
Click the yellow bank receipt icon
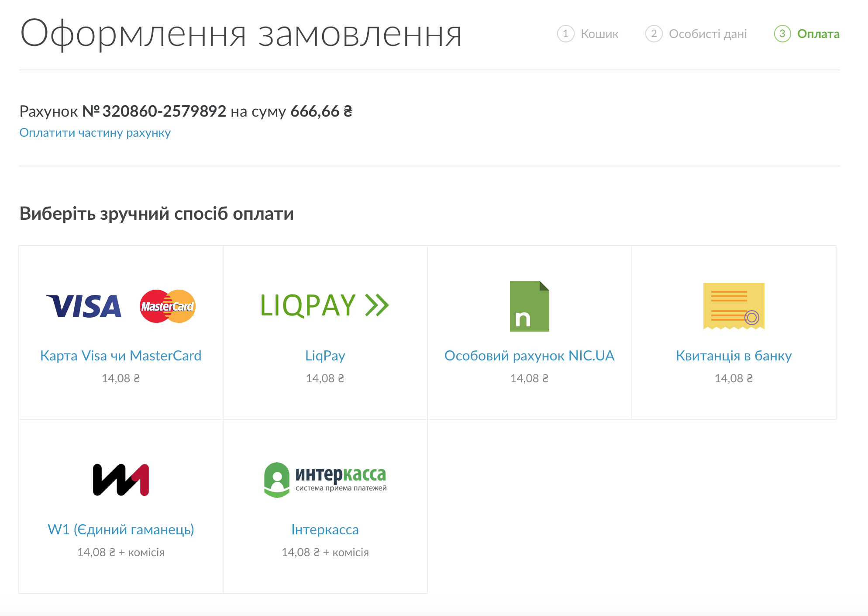(734, 306)
